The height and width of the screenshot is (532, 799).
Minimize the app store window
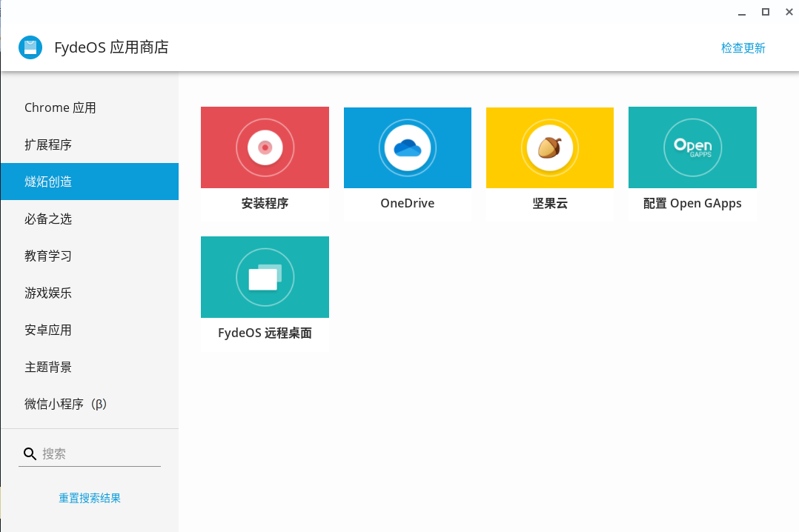(742, 13)
